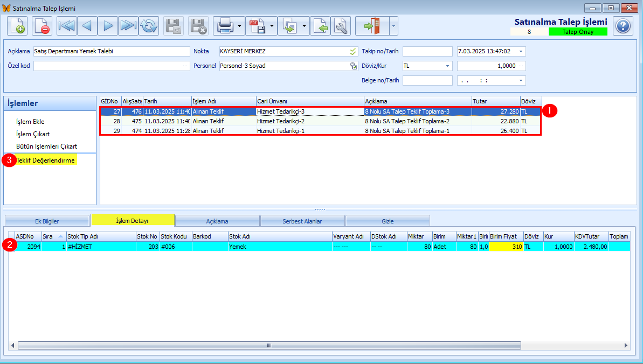
Task: Click the #HİZMET stock type cell
Action: pyautogui.click(x=101, y=247)
